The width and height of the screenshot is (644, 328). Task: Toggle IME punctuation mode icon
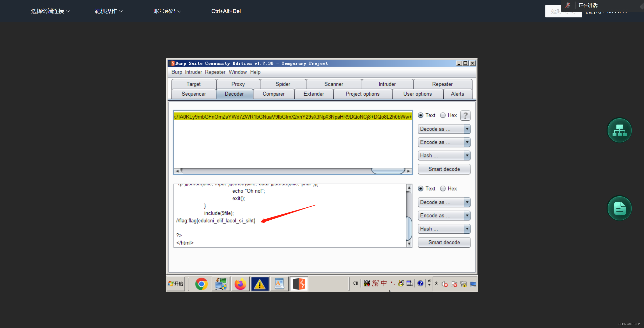(392, 283)
